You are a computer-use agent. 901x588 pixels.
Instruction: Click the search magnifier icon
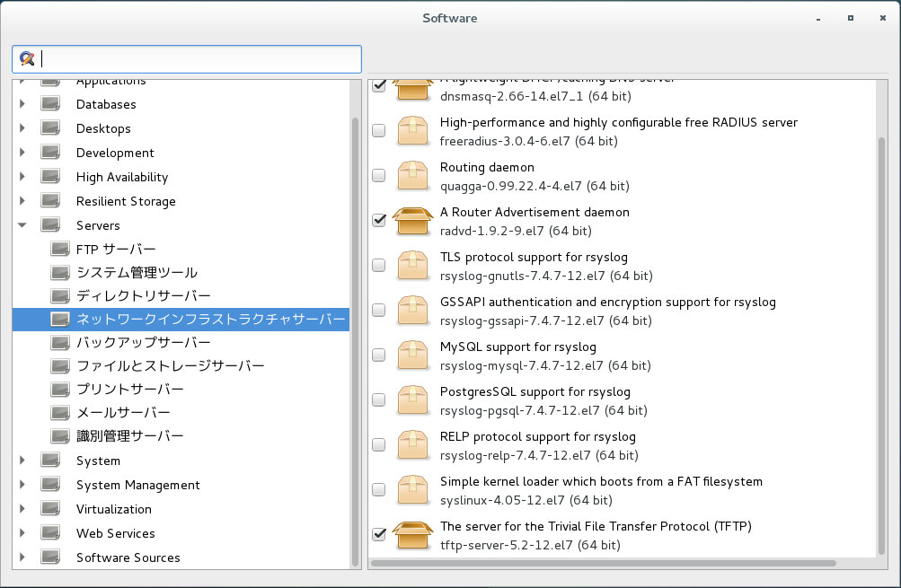point(26,58)
